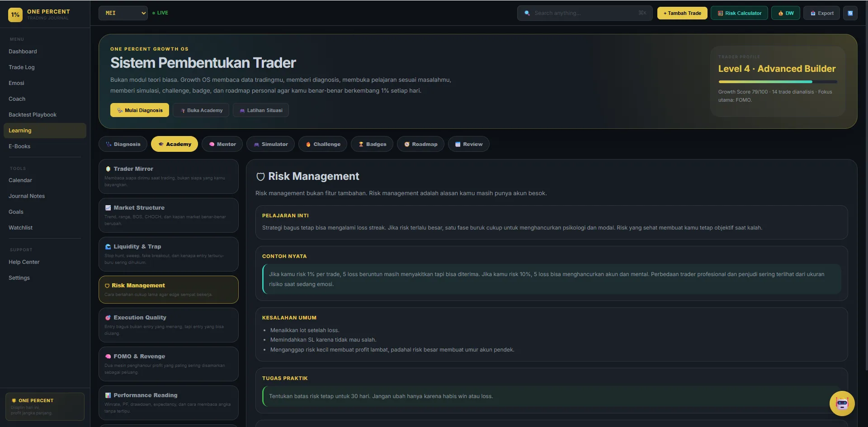
Task: Select the Academy tab
Action: [175, 144]
